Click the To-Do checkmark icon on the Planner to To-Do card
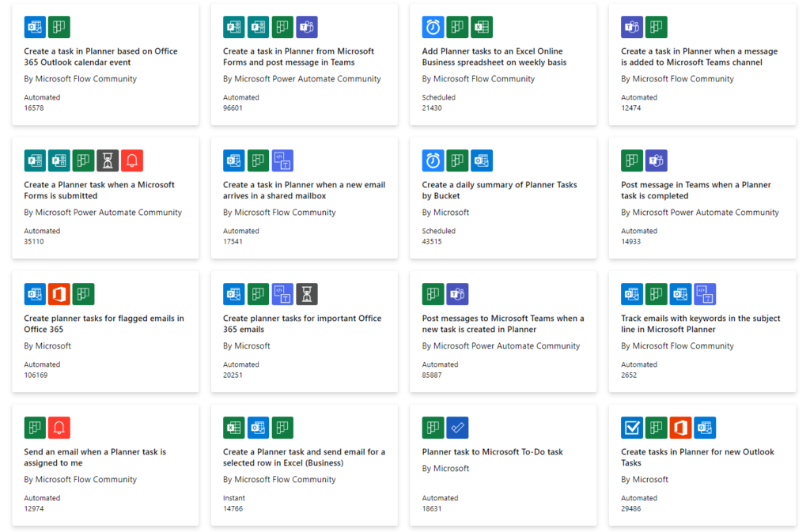This screenshot has height=532, width=810. (x=457, y=428)
